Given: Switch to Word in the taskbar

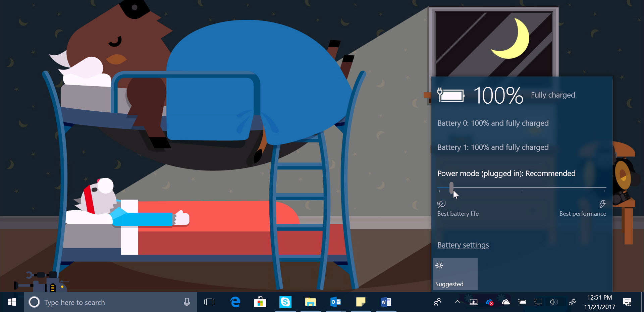Looking at the screenshot, I should (386, 302).
